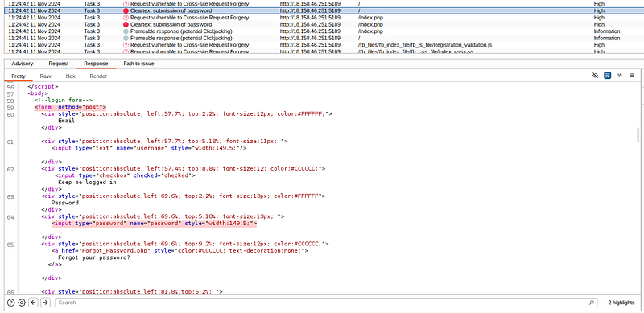Click line number 59 in gutter
This screenshot has width=644, height=313.
tap(10, 108)
